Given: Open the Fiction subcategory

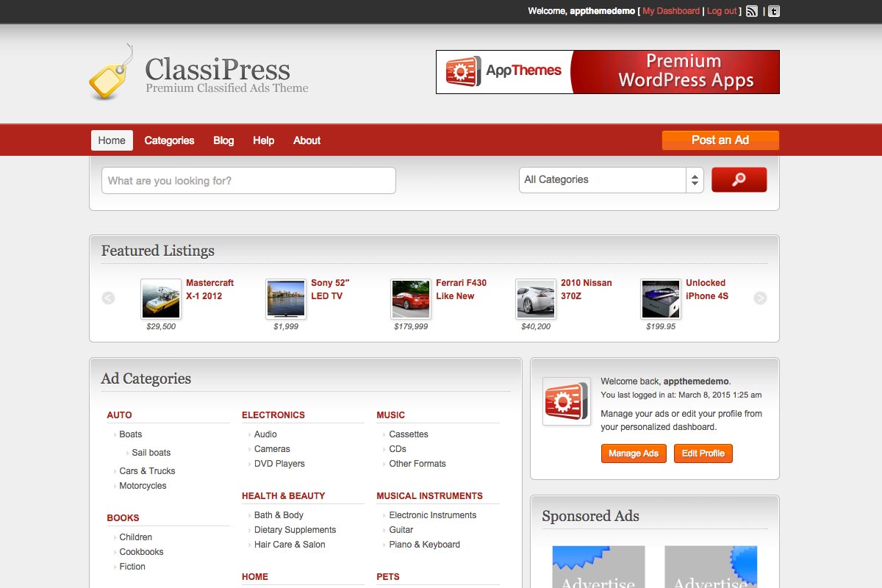Looking at the screenshot, I should coord(132,567).
